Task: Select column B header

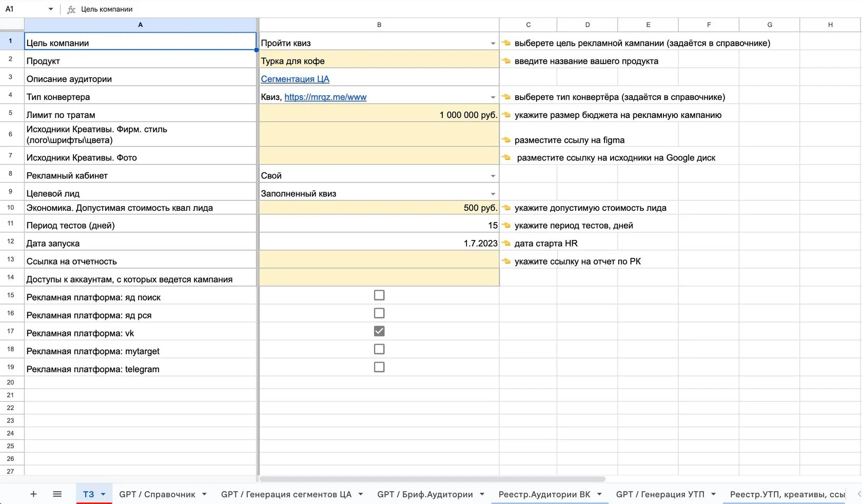Action: tap(379, 25)
